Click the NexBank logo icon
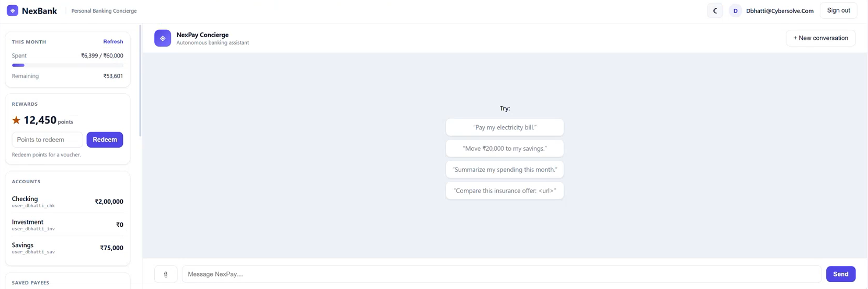 [x=13, y=10]
